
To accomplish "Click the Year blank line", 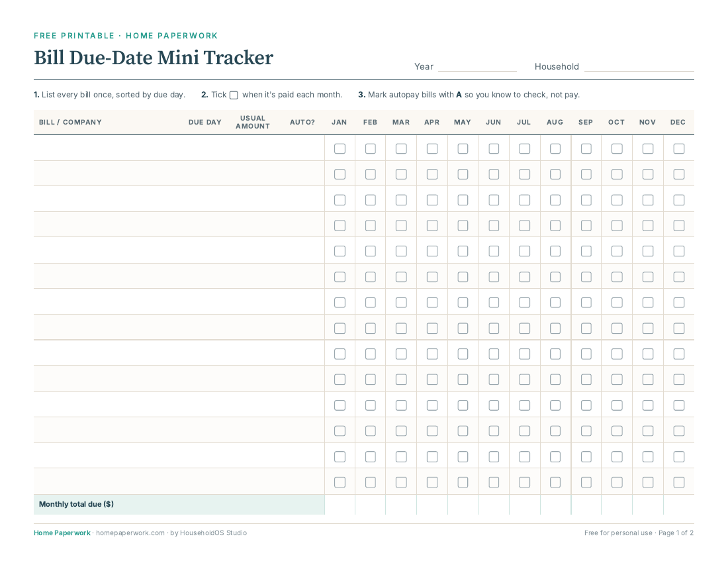I will pyautogui.click(x=477, y=68).
